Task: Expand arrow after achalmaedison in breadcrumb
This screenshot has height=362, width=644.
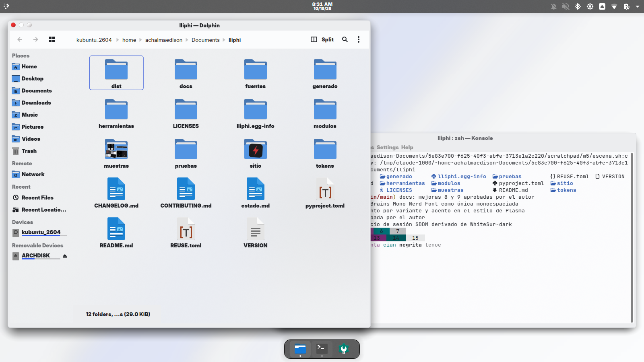Action: [187, 40]
